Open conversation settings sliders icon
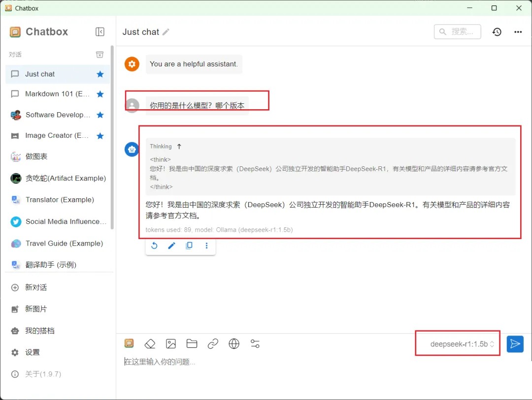 [255, 344]
